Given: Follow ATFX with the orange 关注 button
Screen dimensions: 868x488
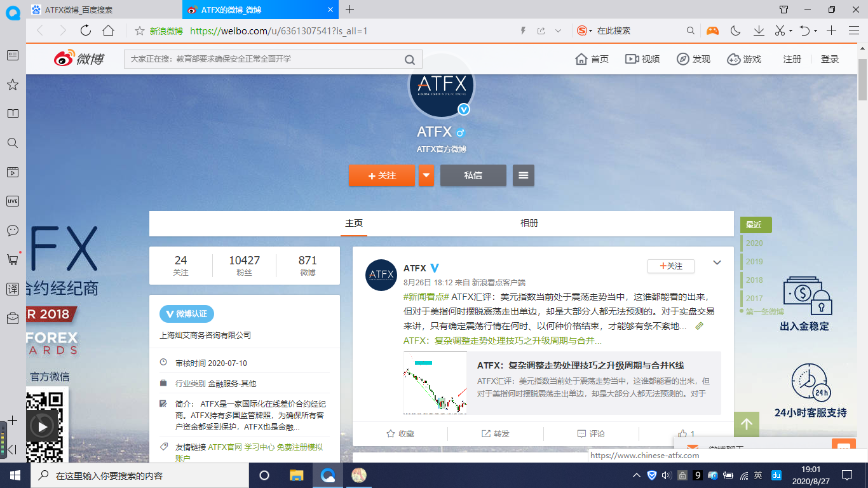Looking at the screenshot, I should coord(382,175).
